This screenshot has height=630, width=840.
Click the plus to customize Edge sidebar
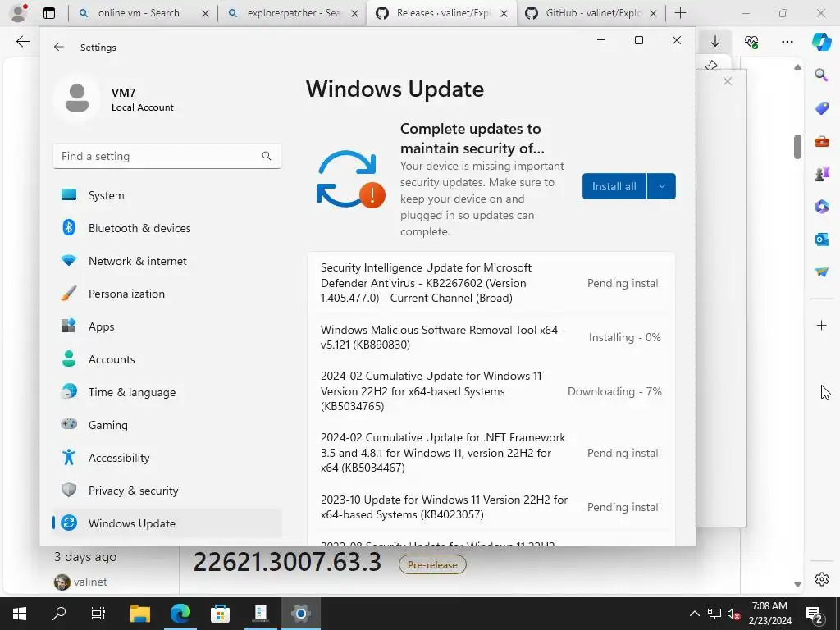pyautogui.click(x=821, y=325)
